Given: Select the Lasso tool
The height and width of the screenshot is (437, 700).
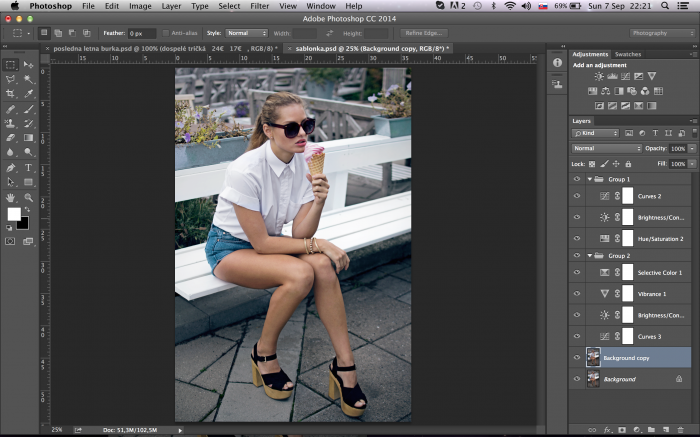Looking at the screenshot, I should [x=10, y=79].
